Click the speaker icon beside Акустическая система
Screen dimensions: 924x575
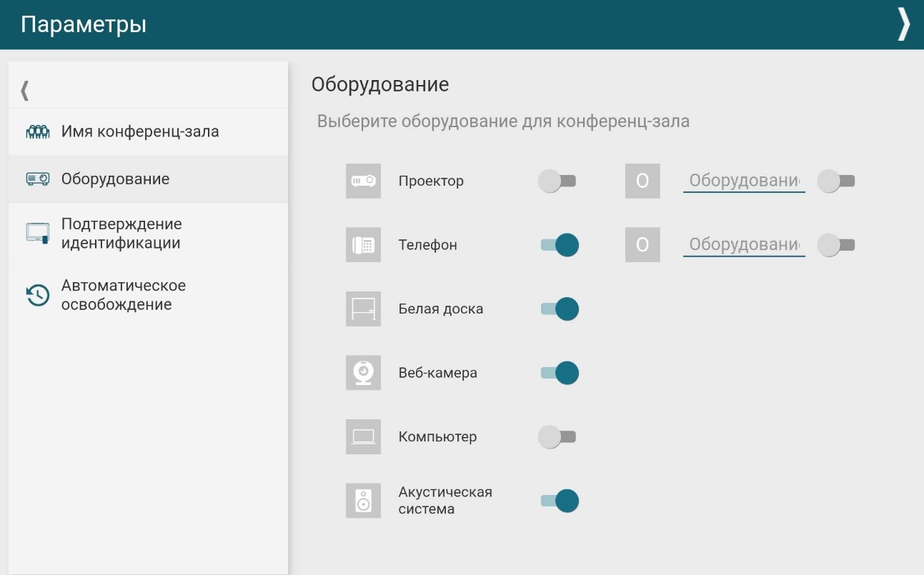click(x=363, y=501)
